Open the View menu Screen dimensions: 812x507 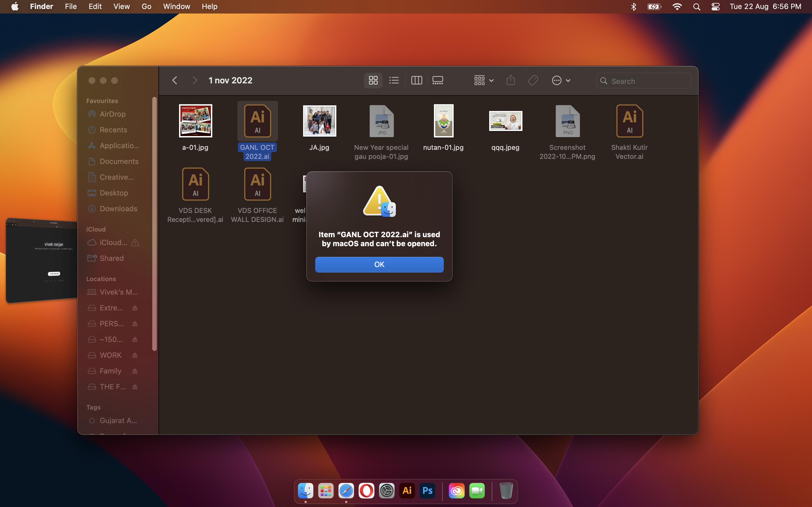122,7
